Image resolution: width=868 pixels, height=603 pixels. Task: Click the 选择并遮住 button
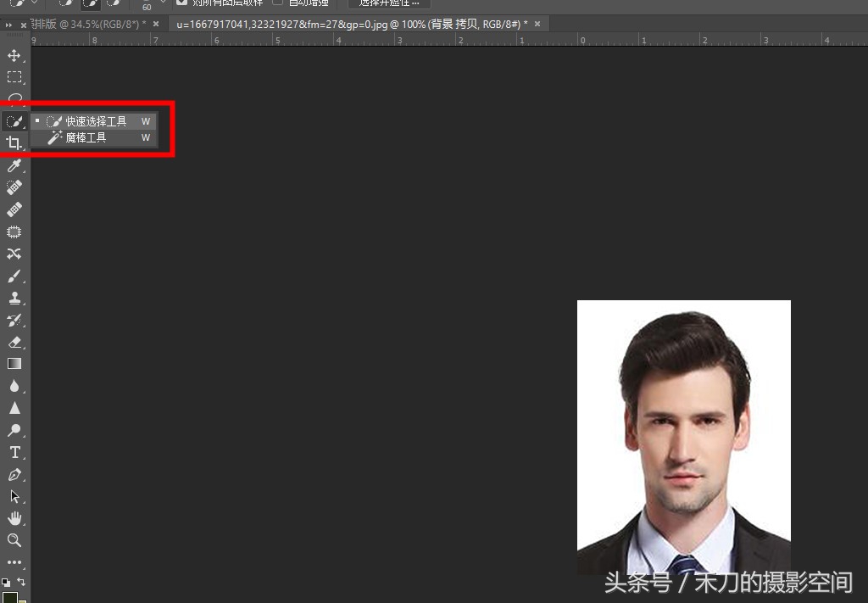[x=389, y=3]
